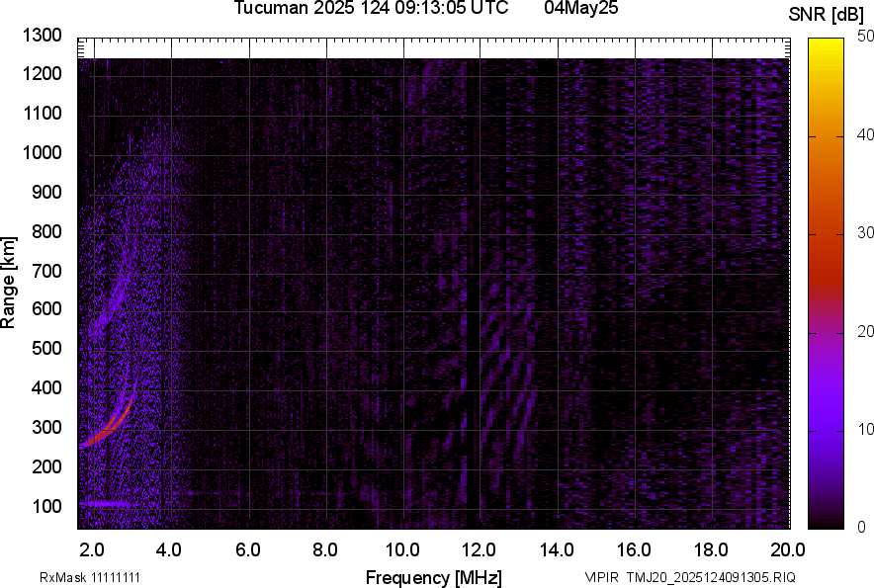Click the 40 tick on SNR colorbar

[865, 134]
